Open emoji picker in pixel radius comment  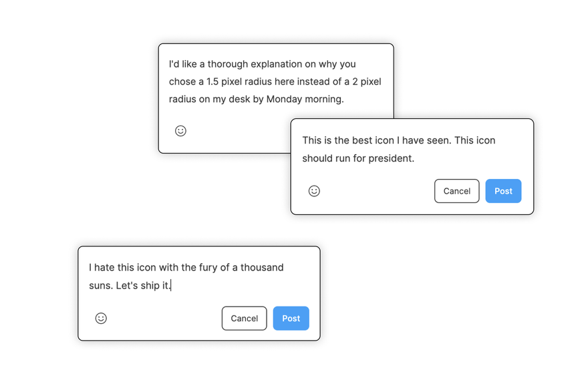(180, 131)
